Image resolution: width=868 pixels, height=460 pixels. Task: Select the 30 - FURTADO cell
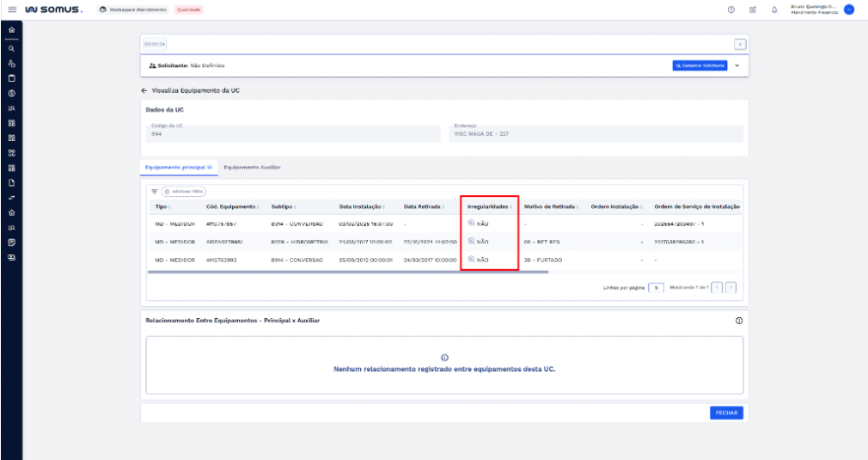pos(543,261)
